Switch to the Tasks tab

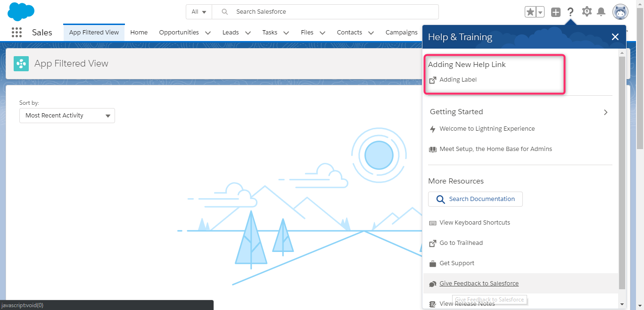(270, 33)
